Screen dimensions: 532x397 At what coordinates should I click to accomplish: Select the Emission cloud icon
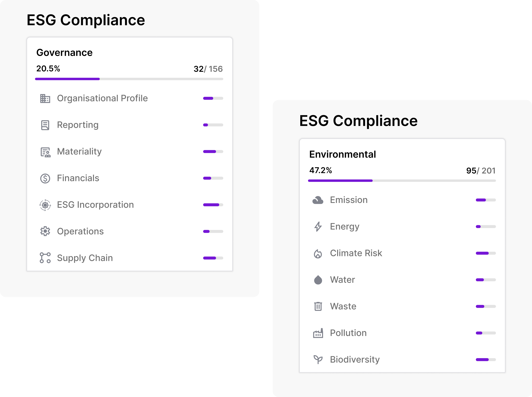[318, 200]
